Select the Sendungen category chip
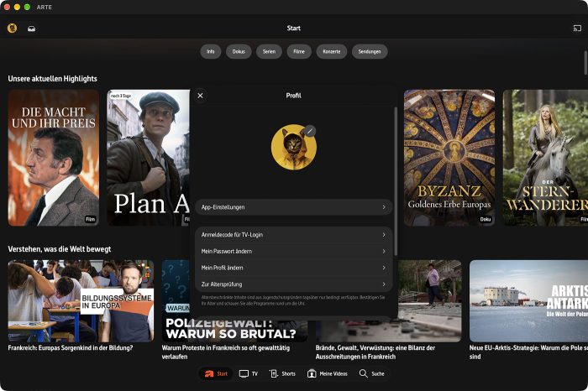 point(370,52)
